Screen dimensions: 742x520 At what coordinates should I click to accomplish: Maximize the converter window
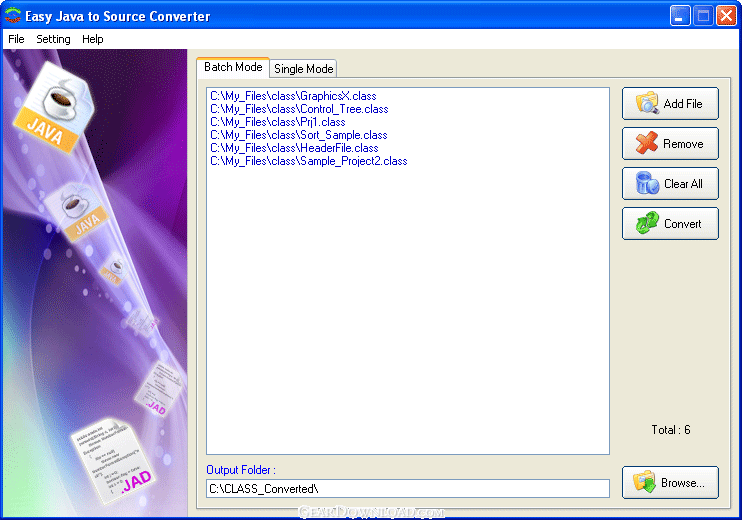coord(703,16)
